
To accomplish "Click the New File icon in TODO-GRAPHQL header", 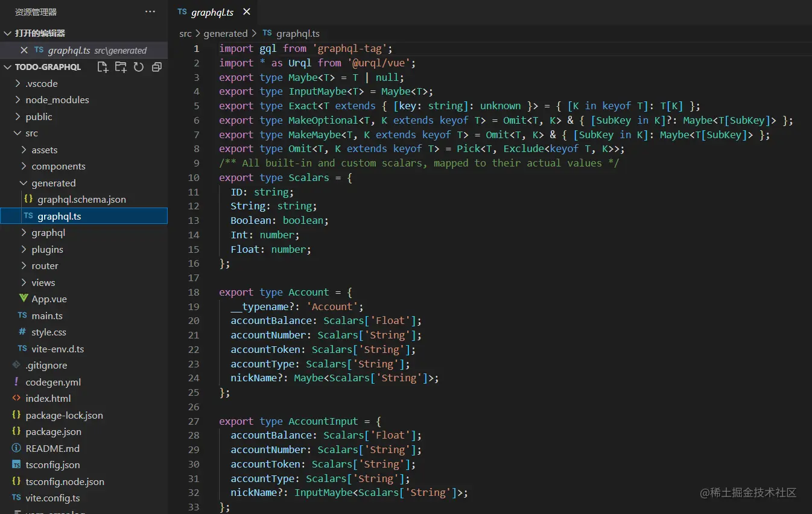I will point(103,67).
